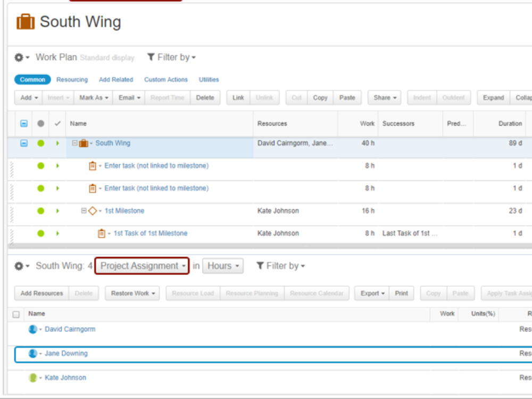This screenshot has height=399, width=532.
Task: Click the Expand button
Action: tap(493, 98)
